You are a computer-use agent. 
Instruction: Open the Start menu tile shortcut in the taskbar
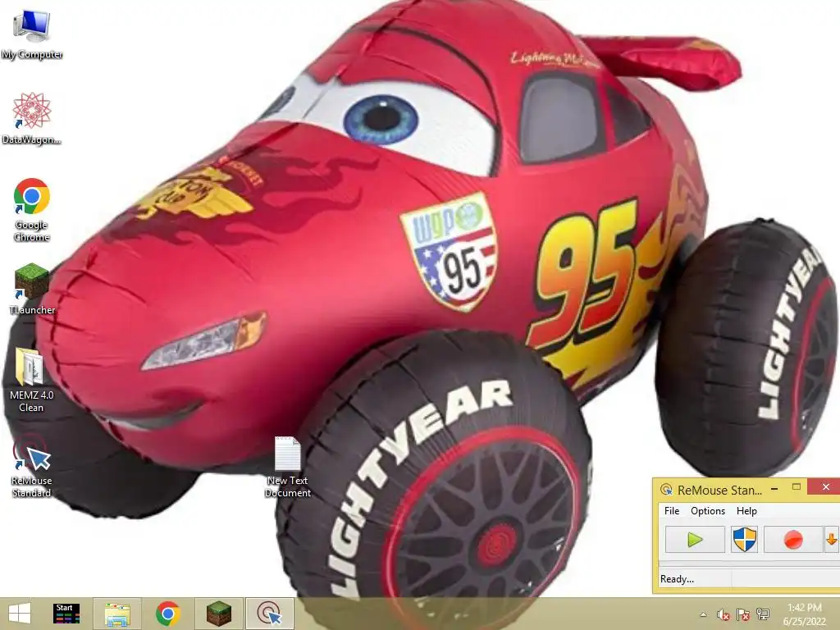[66, 614]
